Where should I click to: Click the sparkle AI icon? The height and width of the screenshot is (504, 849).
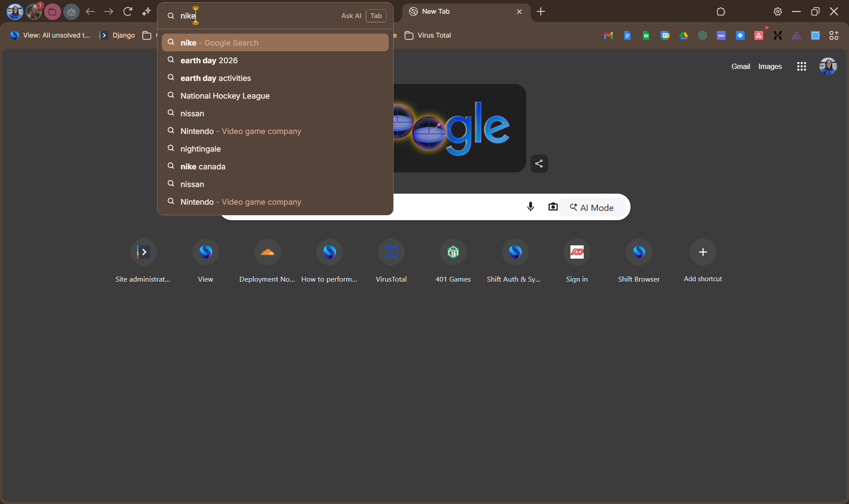[x=146, y=11]
